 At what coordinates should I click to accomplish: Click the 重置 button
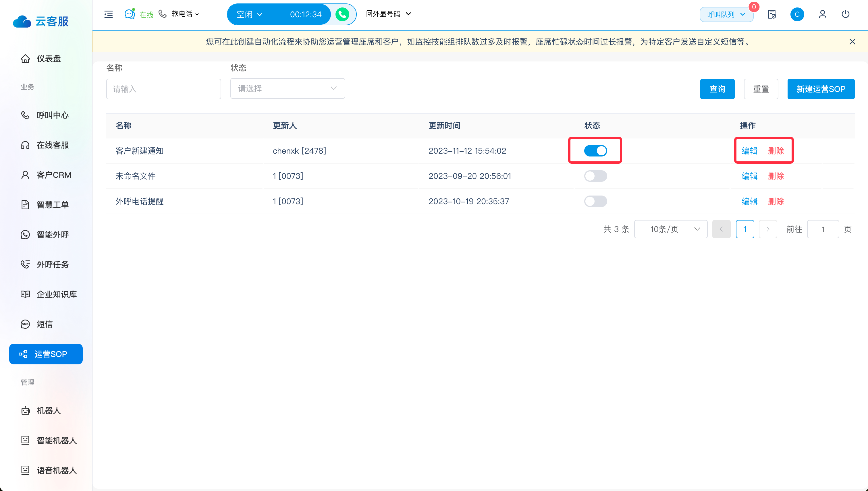pyautogui.click(x=761, y=89)
